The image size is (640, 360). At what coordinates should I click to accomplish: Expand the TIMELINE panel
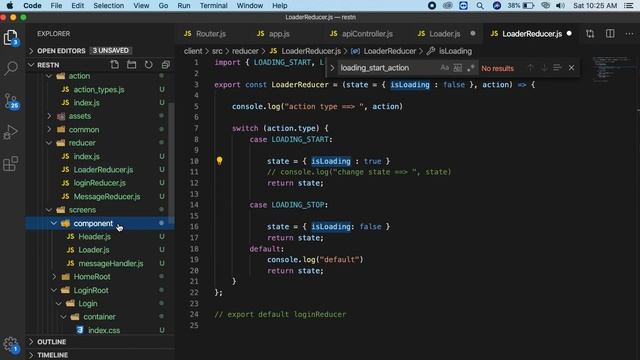(31, 355)
